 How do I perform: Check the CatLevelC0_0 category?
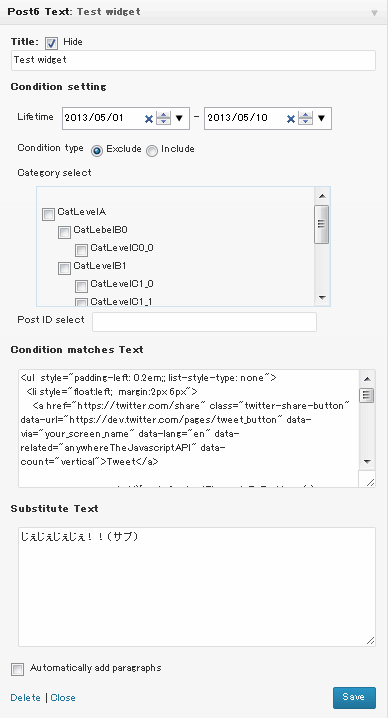tap(81, 250)
